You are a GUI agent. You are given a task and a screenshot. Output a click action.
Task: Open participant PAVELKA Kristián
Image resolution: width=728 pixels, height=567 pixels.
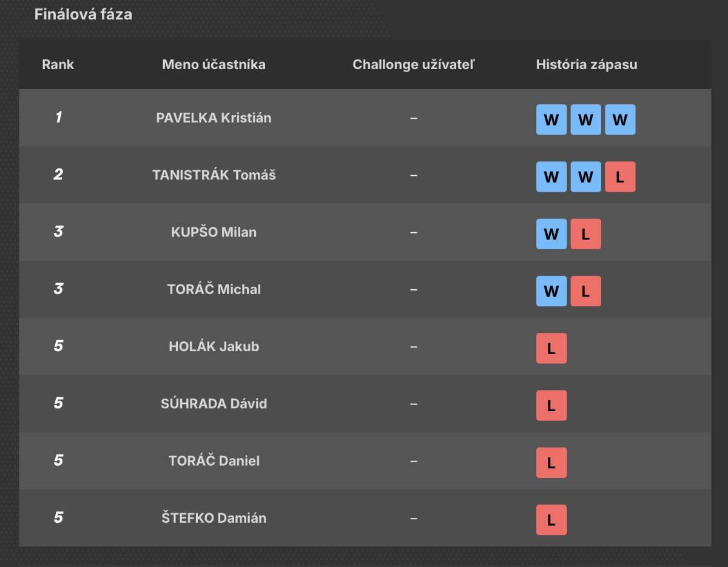(214, 118)
